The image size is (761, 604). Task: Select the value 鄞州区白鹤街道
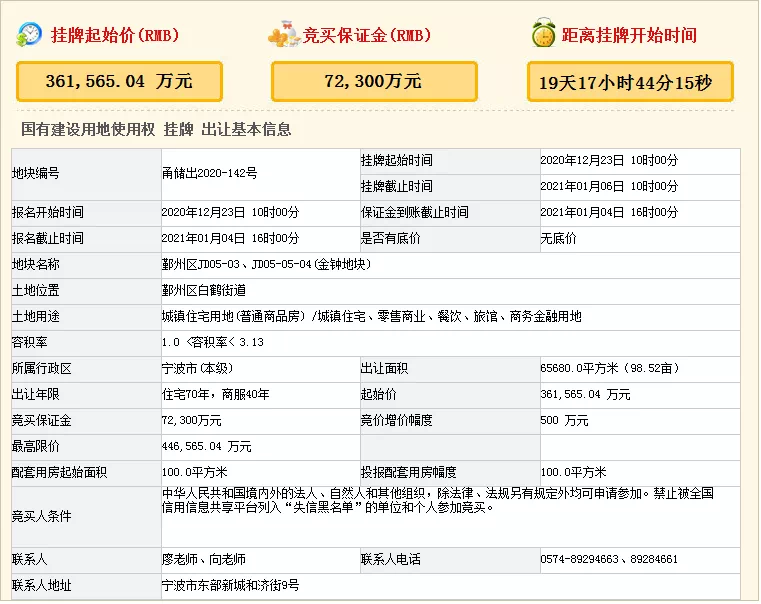click(204, 291)
